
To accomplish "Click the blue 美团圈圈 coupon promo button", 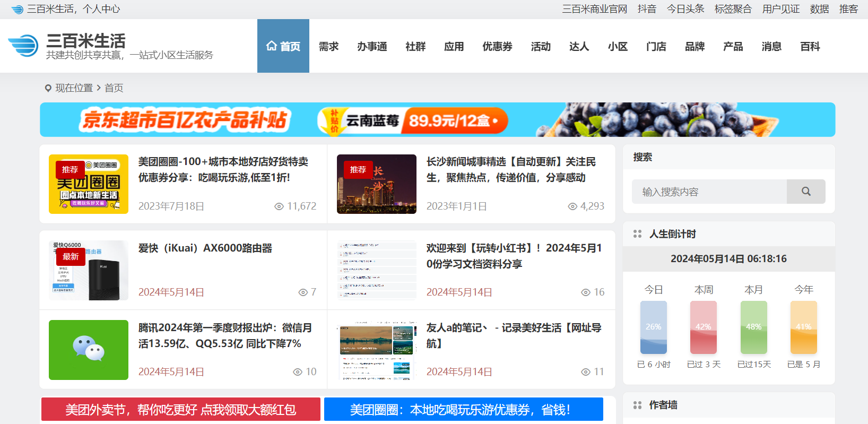I will pyautogui.click(x=464, y=409).
